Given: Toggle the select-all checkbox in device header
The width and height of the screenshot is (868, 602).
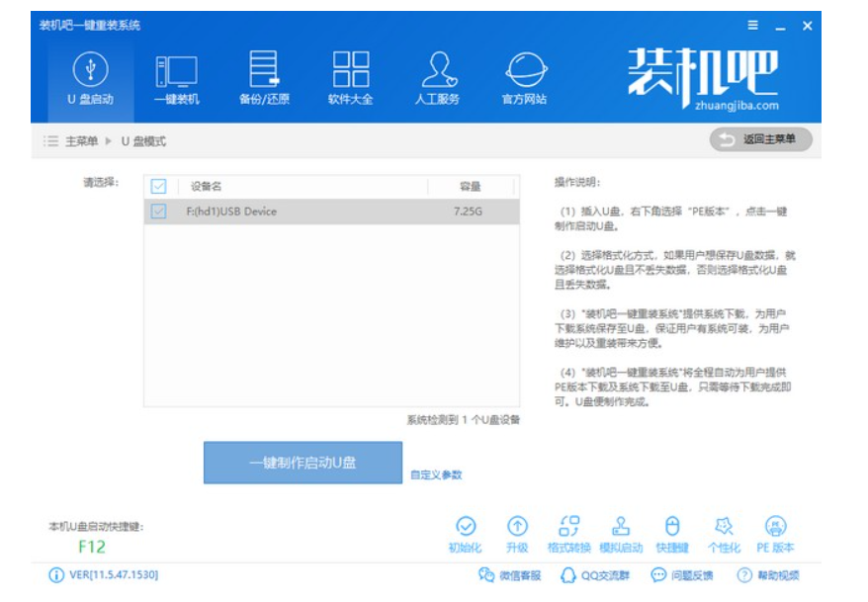Looking at the screenshot, I should click(158, 187).
